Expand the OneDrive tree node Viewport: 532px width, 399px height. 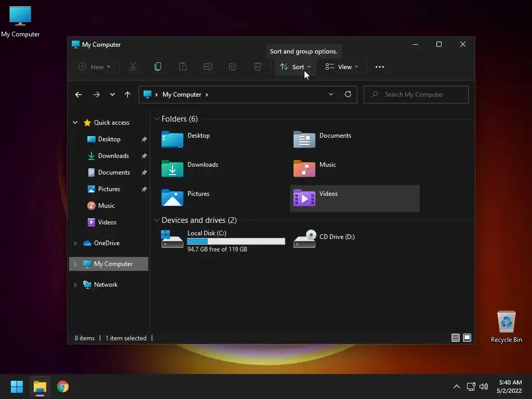[x=75, y=243]
